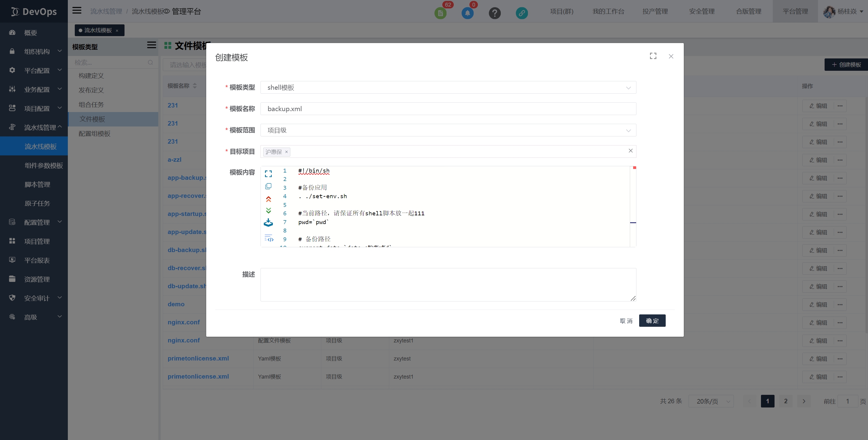
Task: Click the editor fullscreen brackets icon
Action: click(x=268, y=174)
